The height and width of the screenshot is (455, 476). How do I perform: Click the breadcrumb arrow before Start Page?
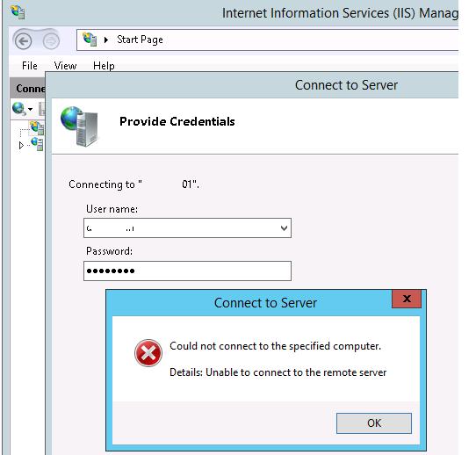pos(106,40)
